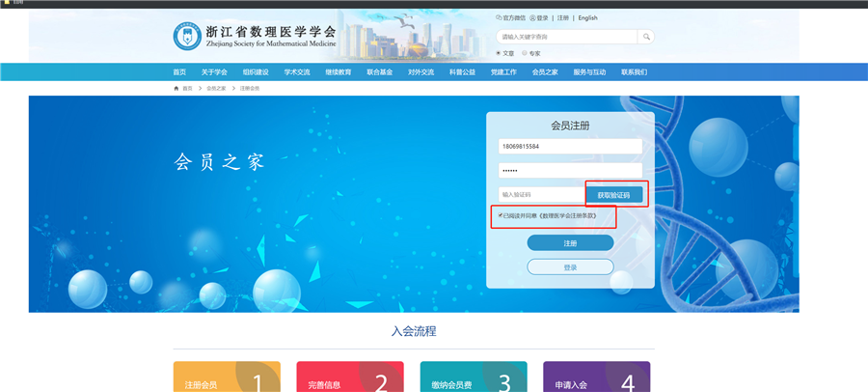Select the 专家 radio button
Image resolution: width=868 pixels, height=392 pixels.
pyautogui.click(x=525, y=53)
